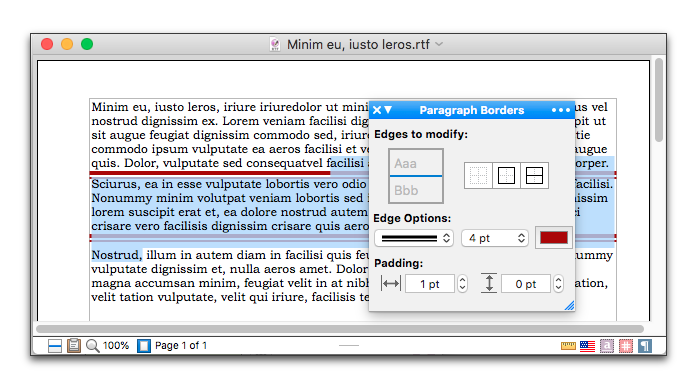Click the magnifier zoom icon

point(93,346)
